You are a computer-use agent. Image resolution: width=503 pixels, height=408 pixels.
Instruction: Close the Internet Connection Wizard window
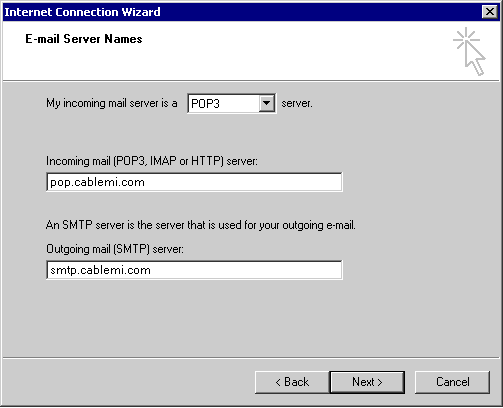(x=490, y=12)
